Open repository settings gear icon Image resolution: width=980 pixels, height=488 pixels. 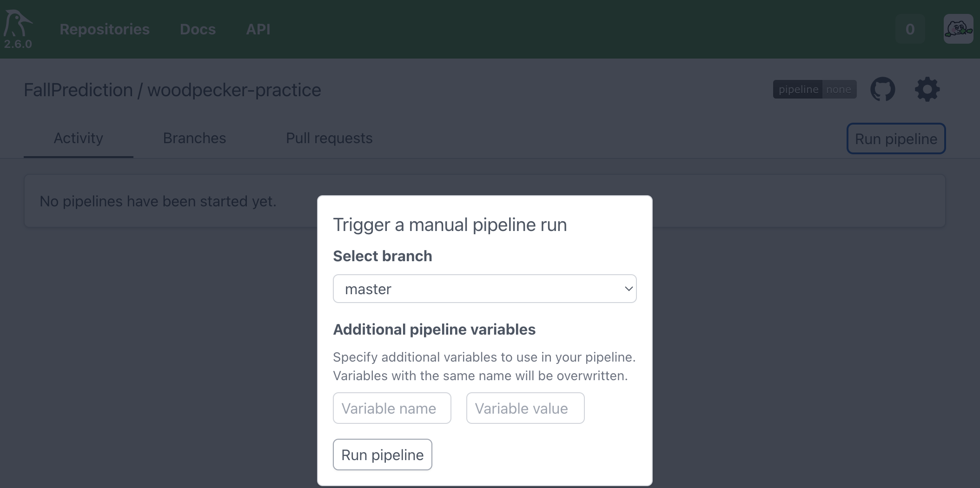tap(927, 89)
